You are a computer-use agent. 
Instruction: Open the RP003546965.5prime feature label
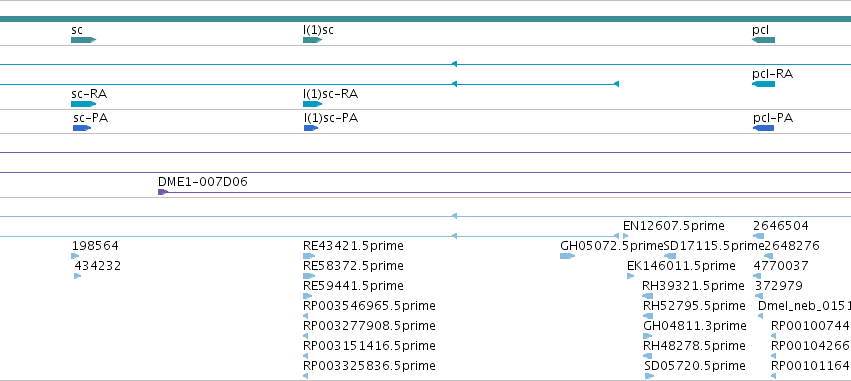click(369, 306)
